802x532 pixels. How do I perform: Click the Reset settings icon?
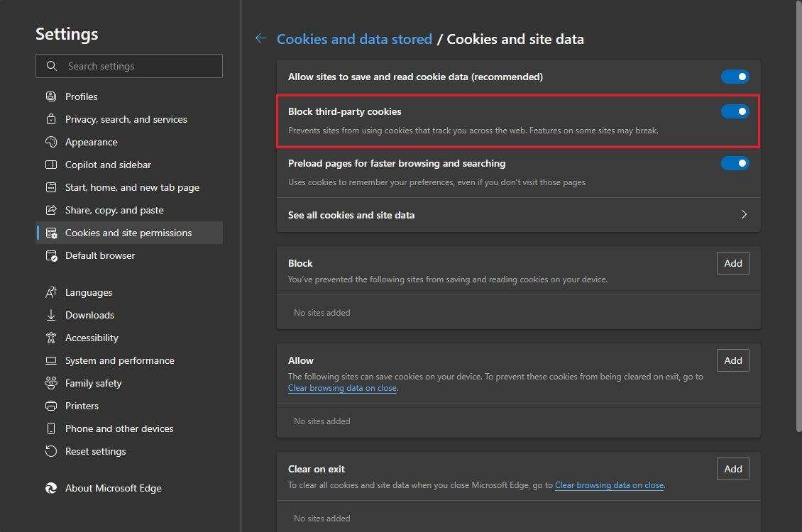[52, 451]
